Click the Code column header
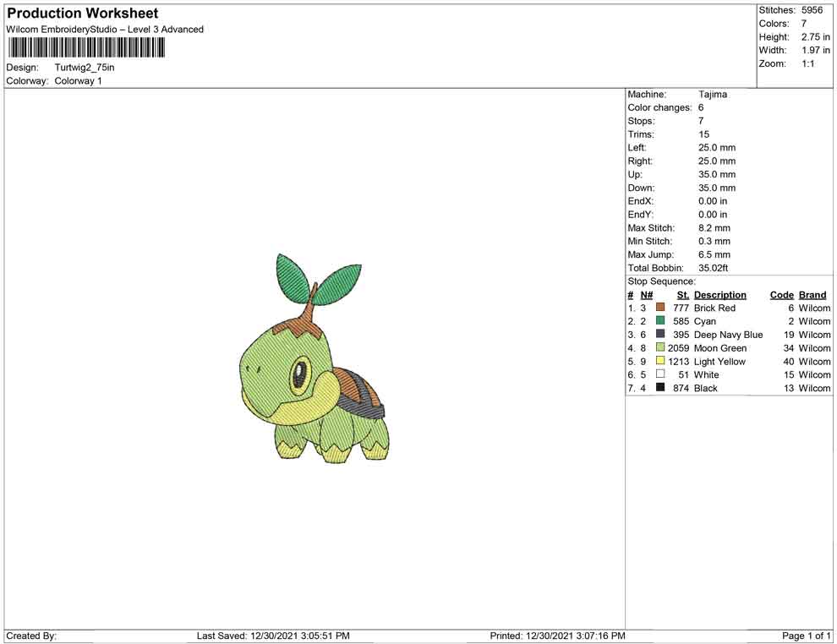This screenshot has height=644, width=837. (x=782, y=295)
